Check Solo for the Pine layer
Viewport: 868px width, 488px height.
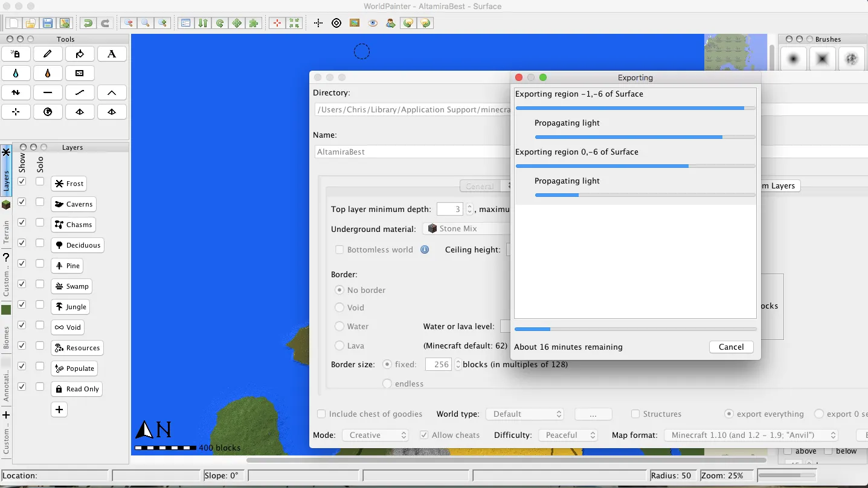coord(40,263)
